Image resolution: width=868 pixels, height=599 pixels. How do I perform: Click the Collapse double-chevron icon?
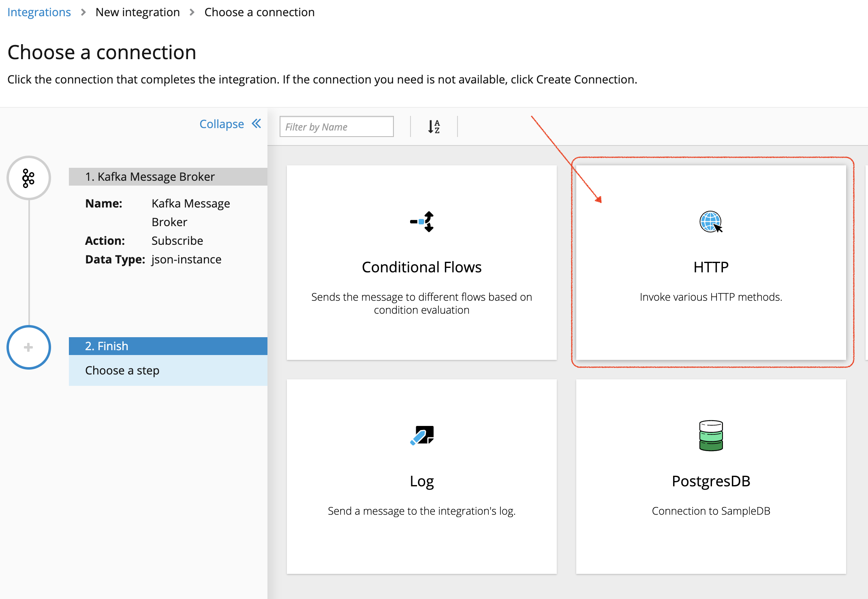point(257,124)
